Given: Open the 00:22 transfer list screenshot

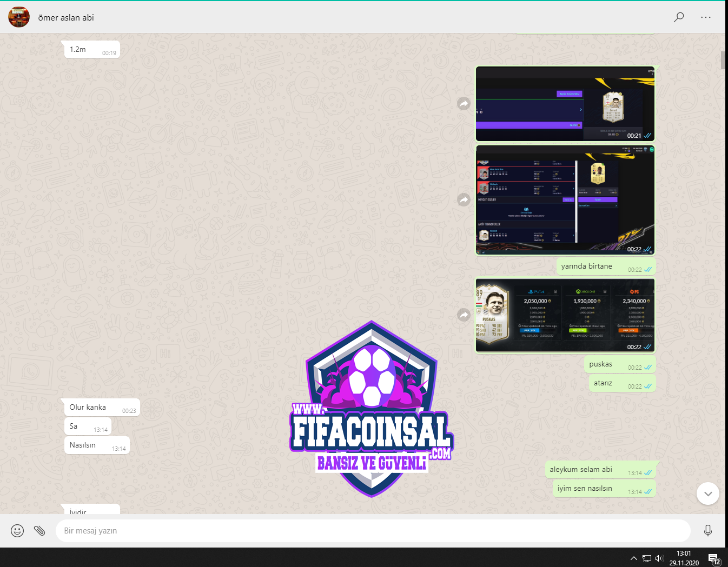Looking at the screenshot, I should pyautogui.click(x=565, y=199).
